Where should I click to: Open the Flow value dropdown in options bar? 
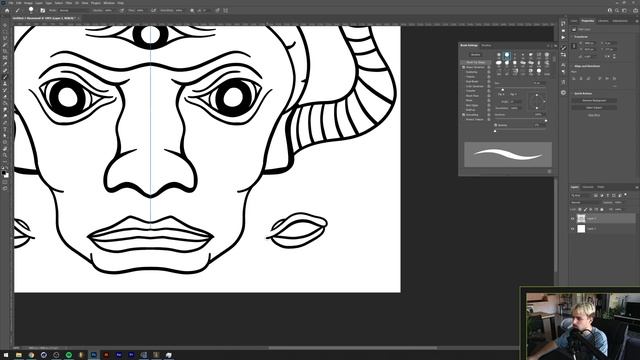140,11
